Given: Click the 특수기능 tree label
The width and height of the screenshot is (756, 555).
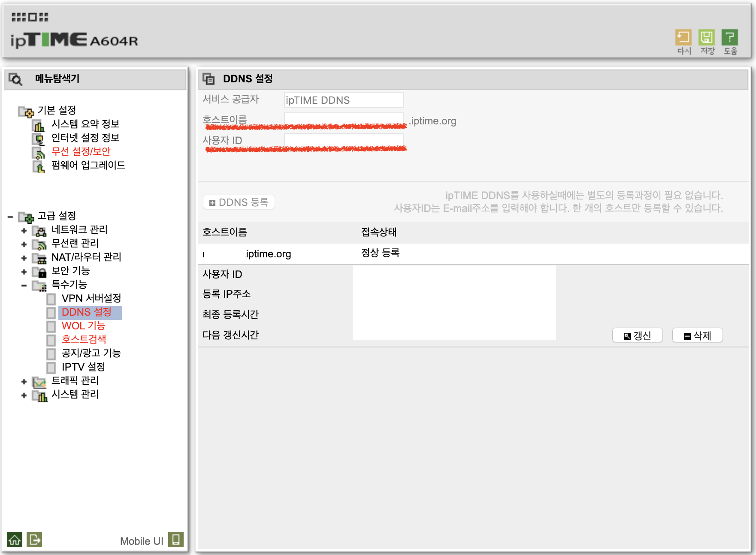Looking at the screenshot, I should coord(69,284).
